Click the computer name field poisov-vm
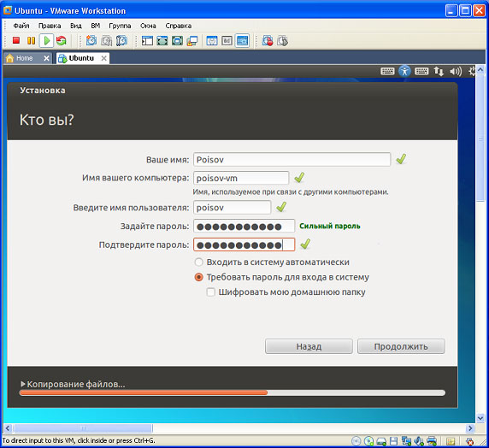489x448 pixels. click(241, 178)
